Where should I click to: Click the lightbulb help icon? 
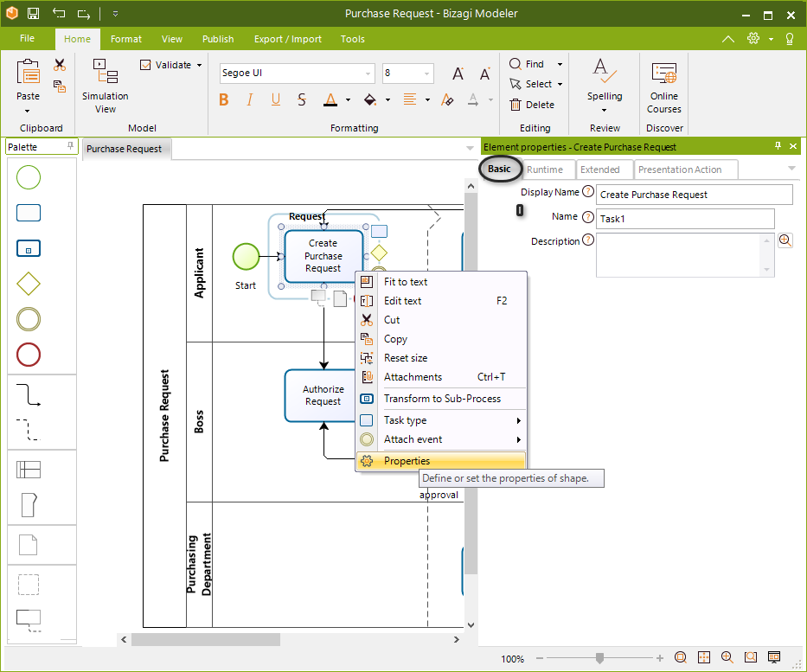[790, 39]
